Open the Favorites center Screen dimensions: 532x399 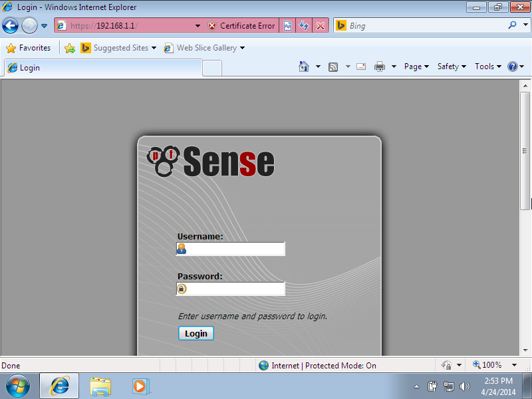click(x=29, y=48)
